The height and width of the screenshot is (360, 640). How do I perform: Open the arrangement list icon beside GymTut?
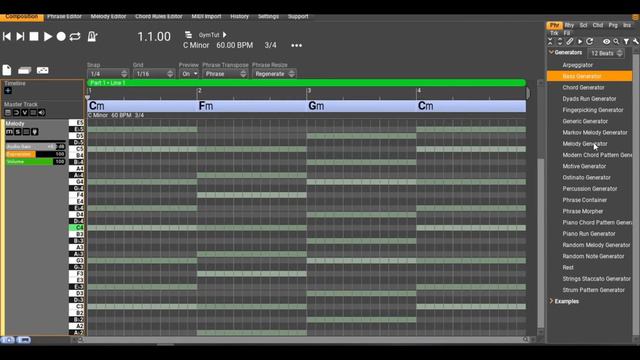[188, 35]
